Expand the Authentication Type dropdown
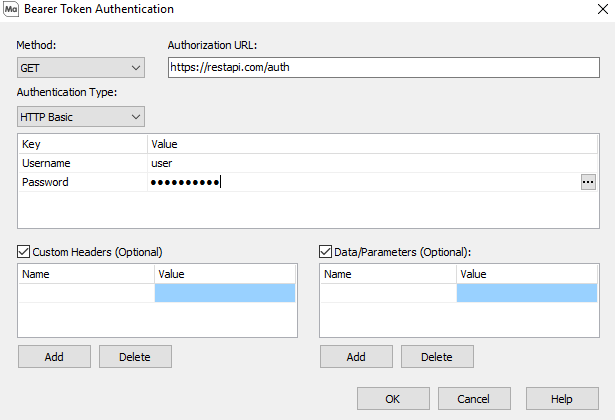Screen dimensions: 615x420 [x=81, y=117]
